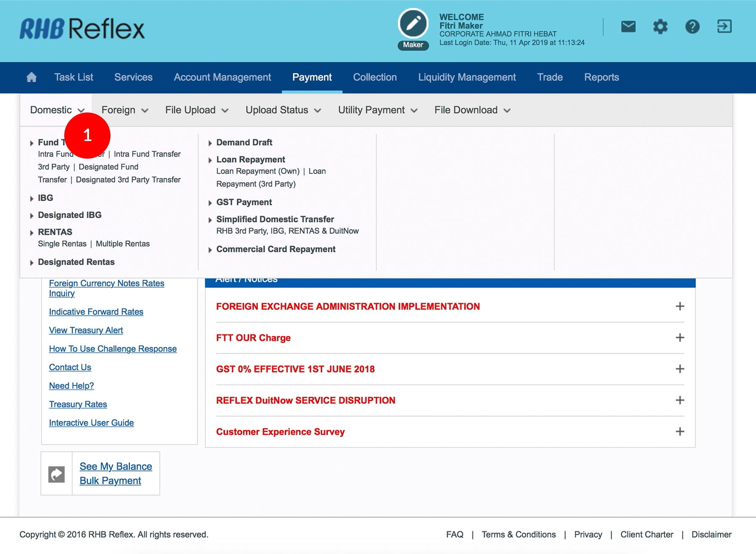Open the Utility Payment dropdown
The height and width of the screenshot is (554, 756).
[x=378, y=110]
